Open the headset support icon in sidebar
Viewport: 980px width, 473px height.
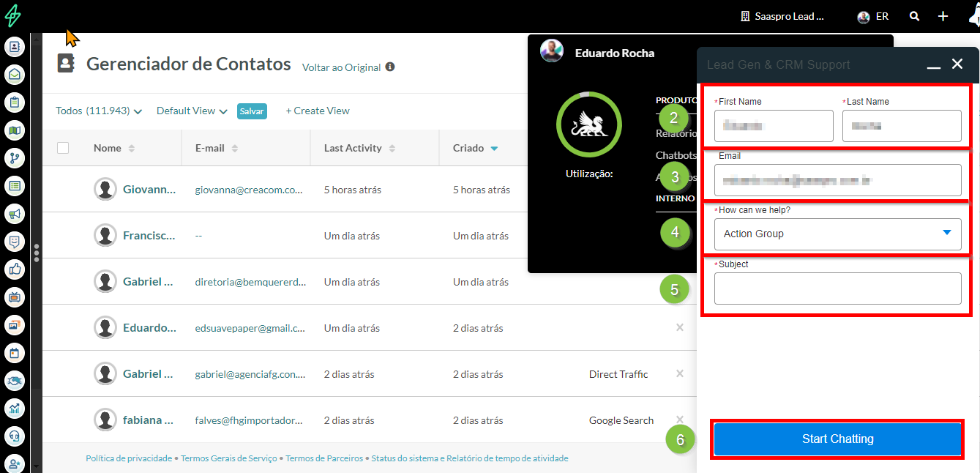[x=15, y=436]
